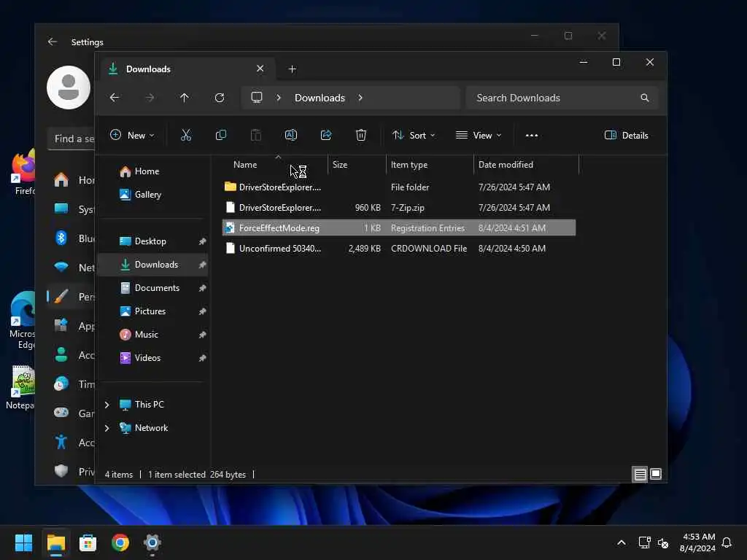The image size is (747, 560).
Task: Select the Unconfirmed CRDOWNLOAD file
Action: pyautogui.click(x=399, y=249)
